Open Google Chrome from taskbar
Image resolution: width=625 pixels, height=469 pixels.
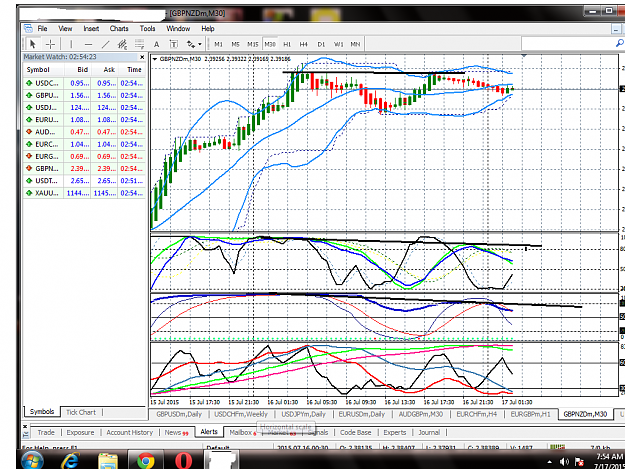[x=145, y=461]
